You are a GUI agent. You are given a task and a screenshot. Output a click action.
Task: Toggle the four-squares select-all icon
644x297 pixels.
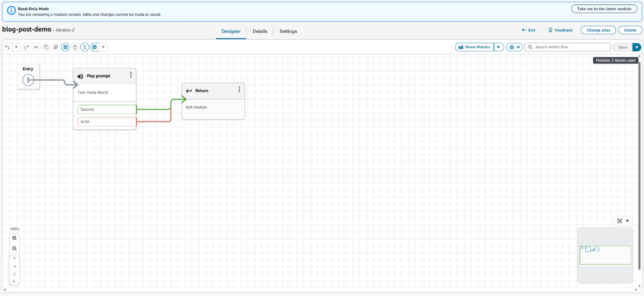(x=65, y=47)
